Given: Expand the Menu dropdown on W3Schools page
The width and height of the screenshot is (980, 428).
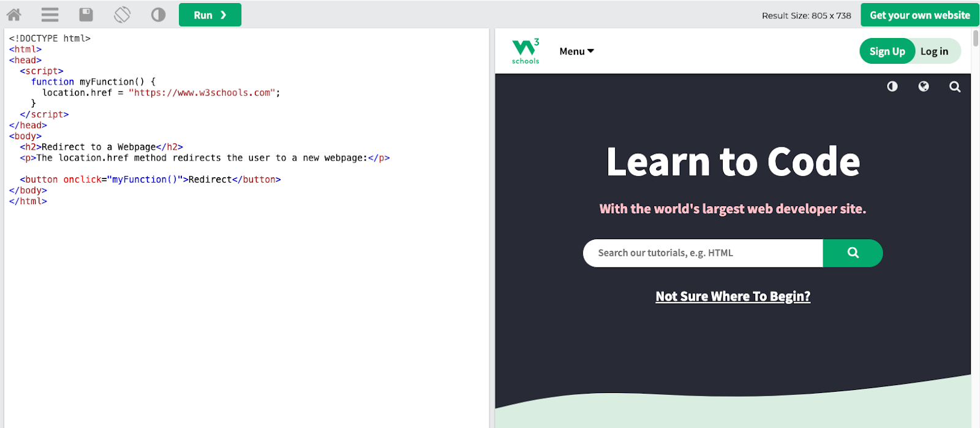Looking at the screenshot, I should [x=576, y=52].
